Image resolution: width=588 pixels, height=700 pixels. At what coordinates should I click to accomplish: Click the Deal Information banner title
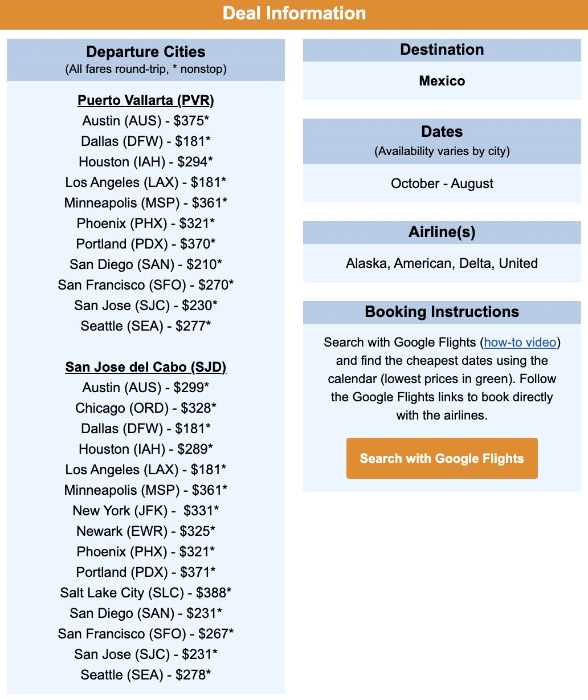coord(294,13)
